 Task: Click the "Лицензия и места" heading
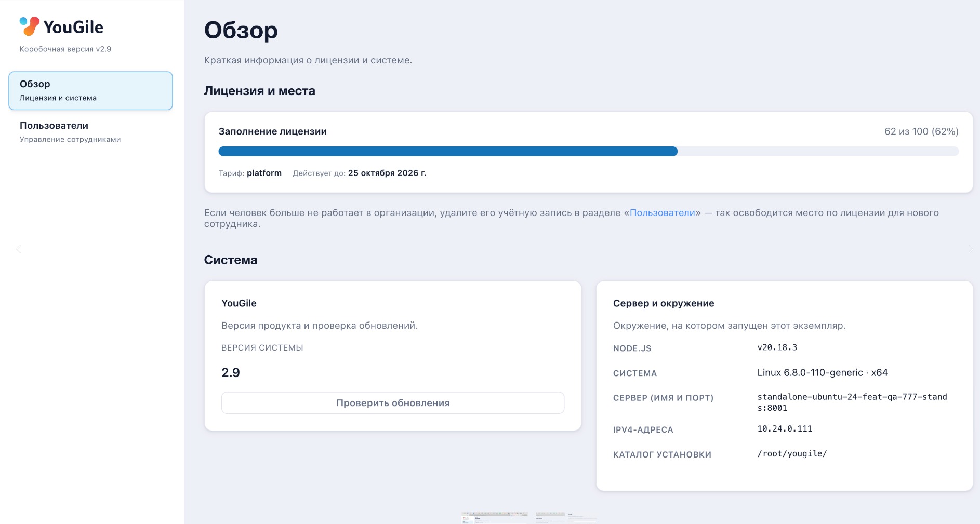pos(260,91)
